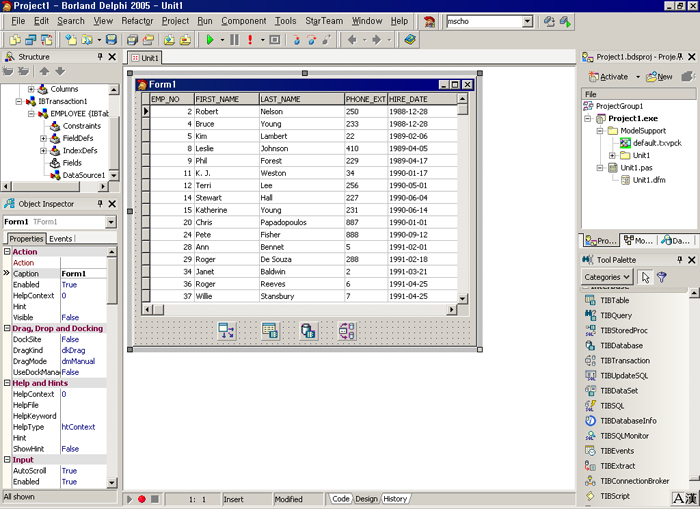Collapse the Action category in Object Inspector

8,252
